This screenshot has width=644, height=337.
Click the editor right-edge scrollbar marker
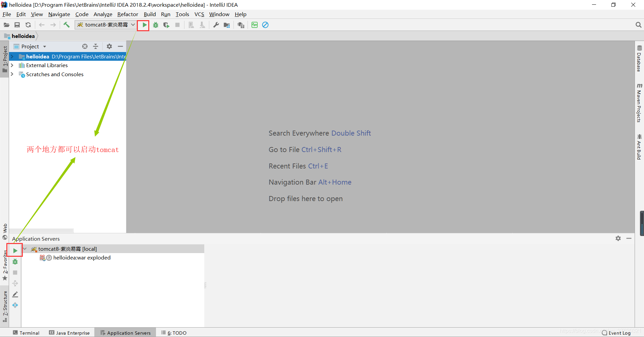tap(642, 223)
